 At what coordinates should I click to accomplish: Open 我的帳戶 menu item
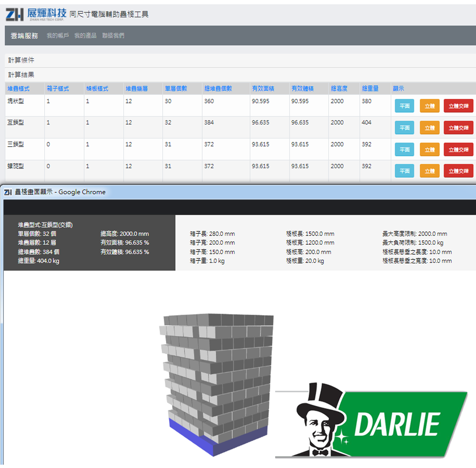tap(58, 36)
